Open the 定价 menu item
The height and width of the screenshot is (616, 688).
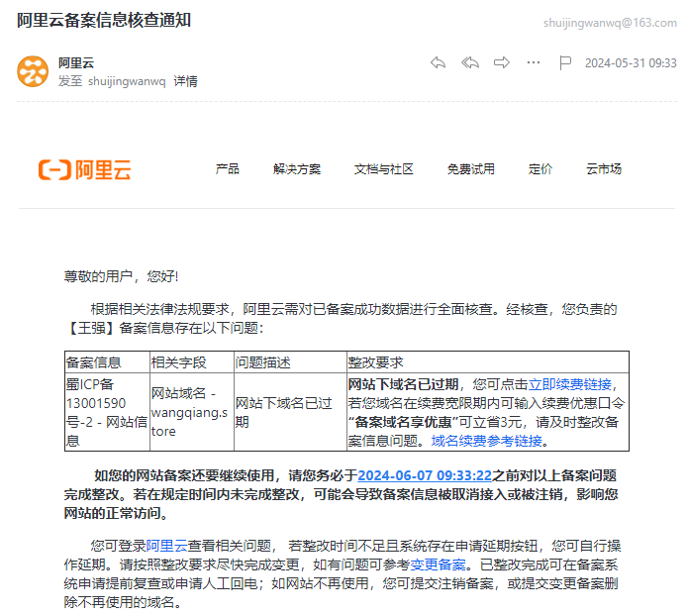[541, 169]
